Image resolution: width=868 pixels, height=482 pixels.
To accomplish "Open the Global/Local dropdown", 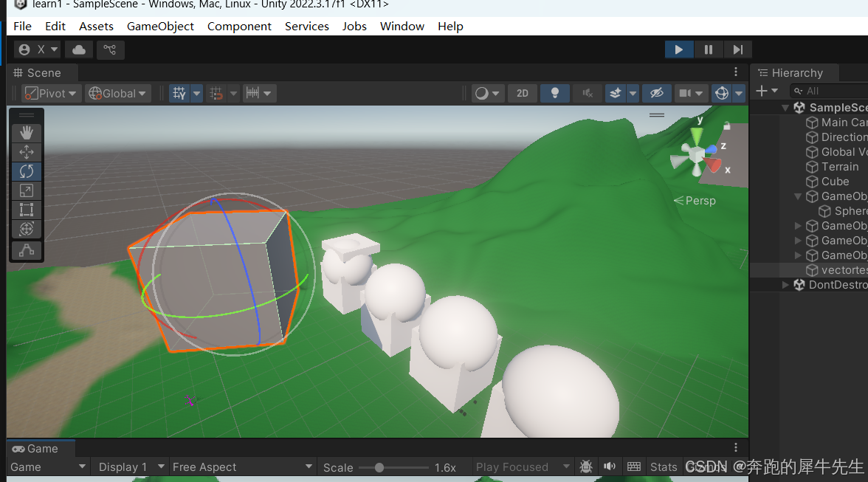I will [117, 93].
